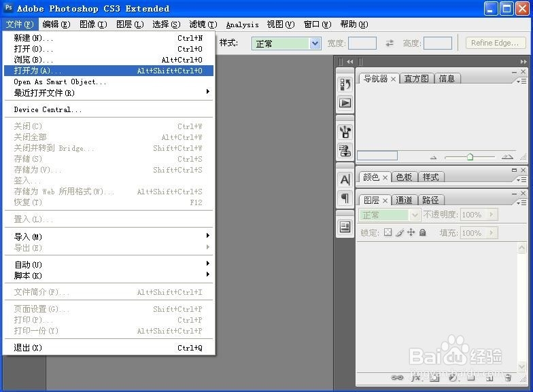This screenshot has height=392, width=533.
Task: Click the new adjustment layer icon
Action: [453, 377]
